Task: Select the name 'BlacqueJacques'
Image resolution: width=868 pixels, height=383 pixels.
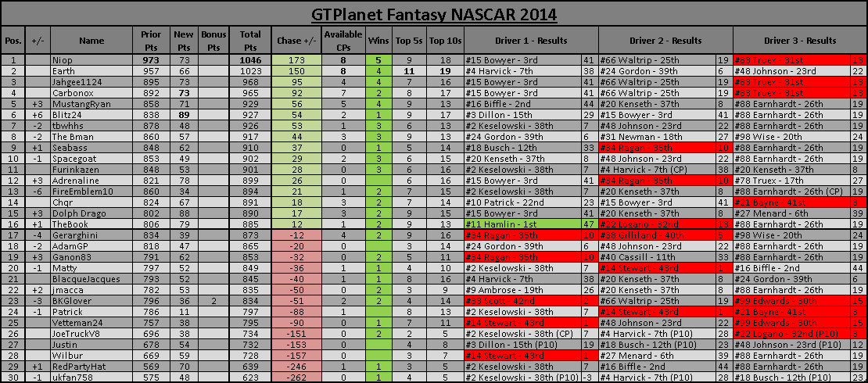Action: point(91,279)
